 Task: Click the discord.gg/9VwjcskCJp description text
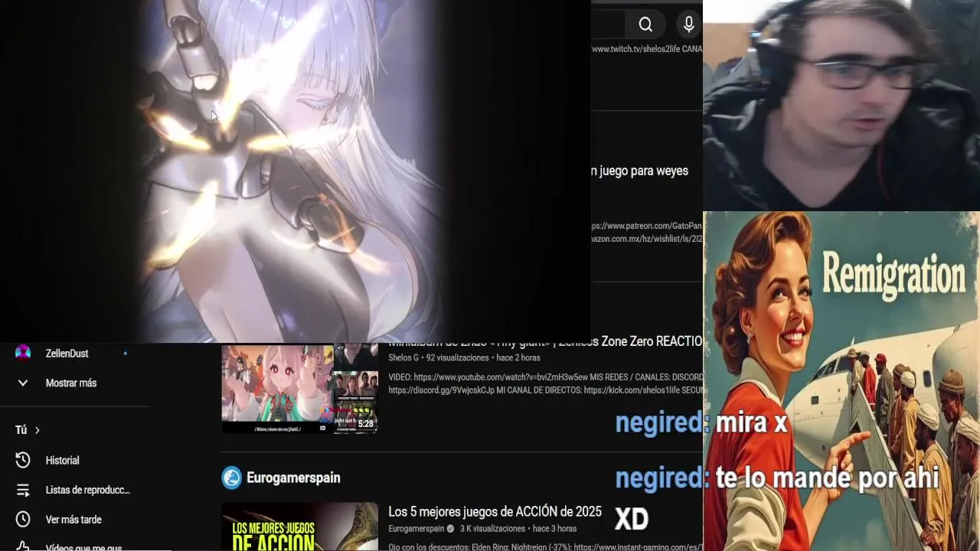(440, 390)
